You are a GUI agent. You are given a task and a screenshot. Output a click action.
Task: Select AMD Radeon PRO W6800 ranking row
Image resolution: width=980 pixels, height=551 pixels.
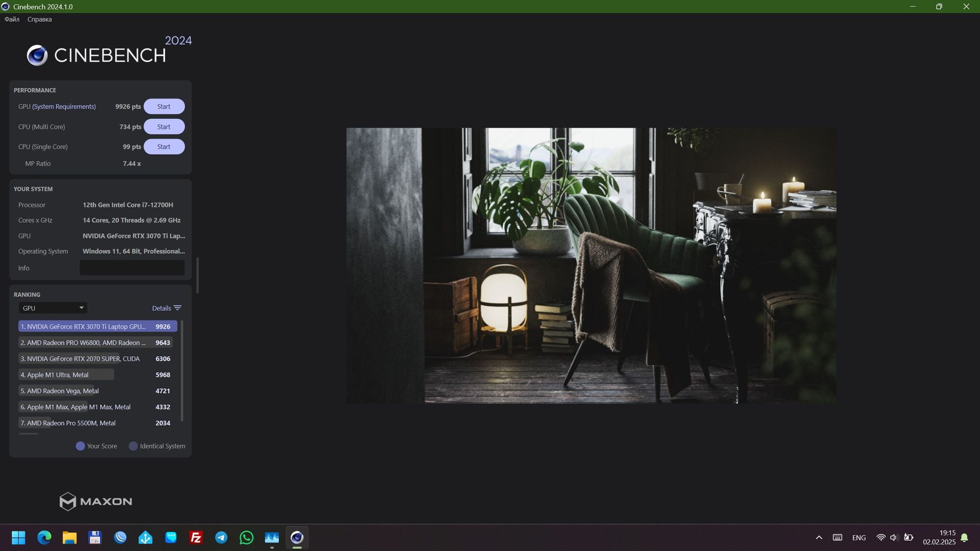(x=97, y=342)
